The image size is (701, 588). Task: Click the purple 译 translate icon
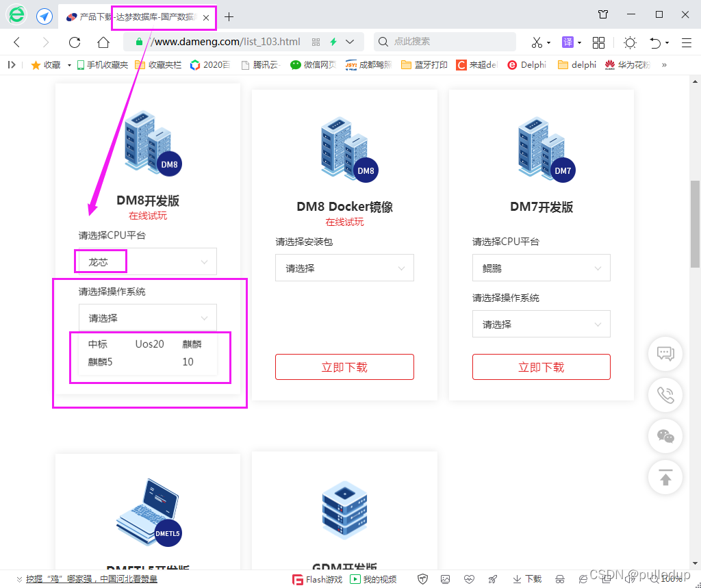[x=568, y=42]
